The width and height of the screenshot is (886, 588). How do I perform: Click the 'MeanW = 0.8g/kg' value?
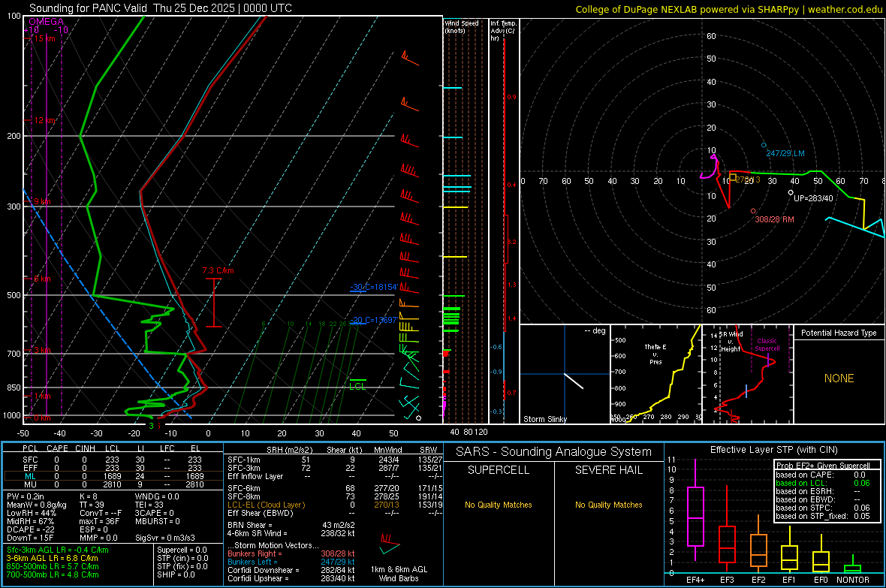coord(37,505)
